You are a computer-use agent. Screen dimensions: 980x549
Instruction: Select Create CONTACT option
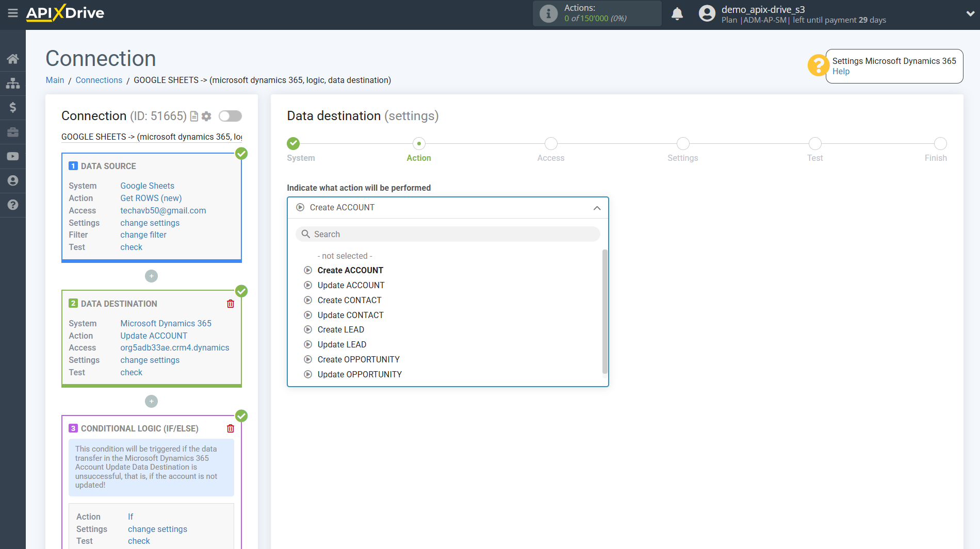point(349,300)
